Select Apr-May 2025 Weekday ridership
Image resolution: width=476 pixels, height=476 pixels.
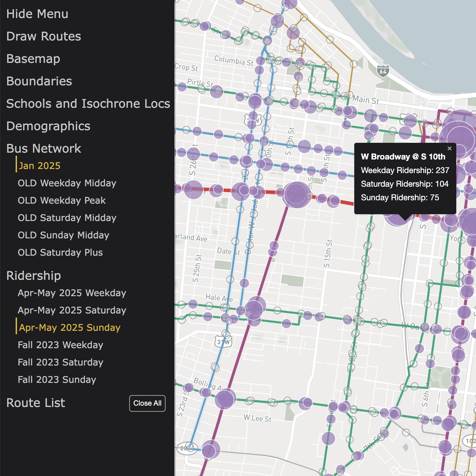click(x=72, y=293)
